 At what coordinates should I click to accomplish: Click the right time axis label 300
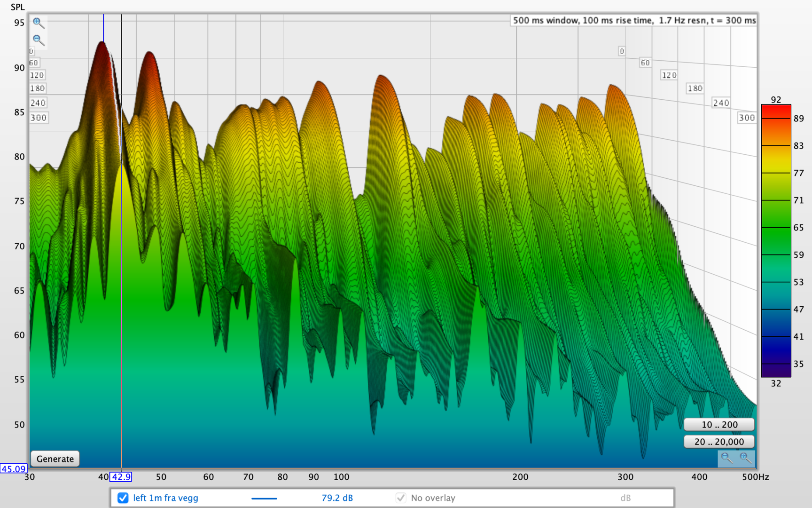click(x=746, y=118)
